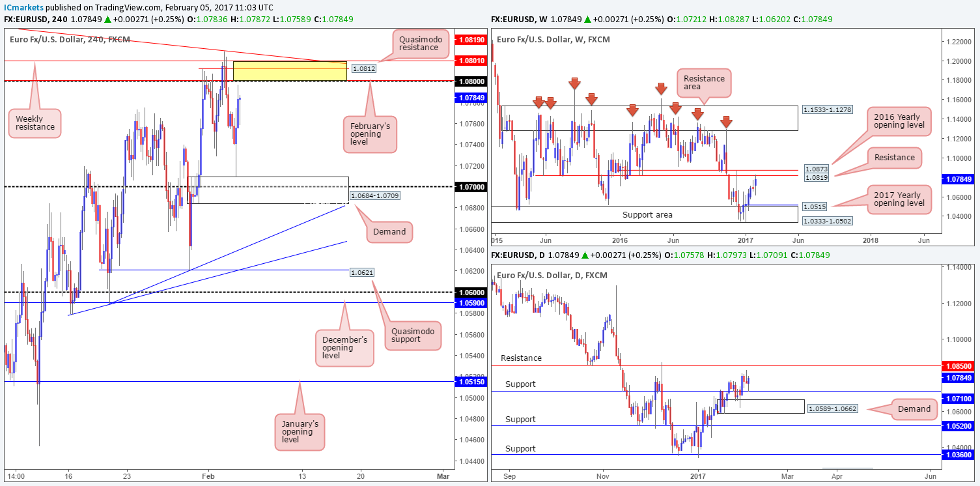Click February's opening level callout
Viewport: 980px width, 486px height.
369,134
